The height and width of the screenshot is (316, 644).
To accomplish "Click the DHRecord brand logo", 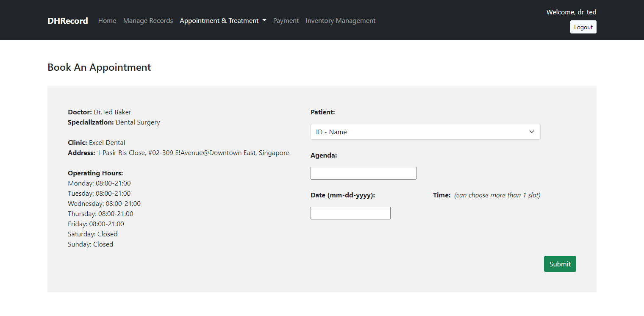I will [68, 21].
